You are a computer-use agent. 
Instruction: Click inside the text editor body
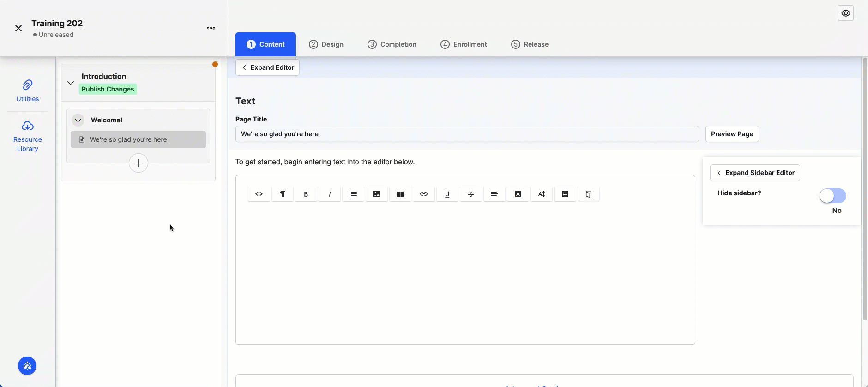[x=465, y=272]
